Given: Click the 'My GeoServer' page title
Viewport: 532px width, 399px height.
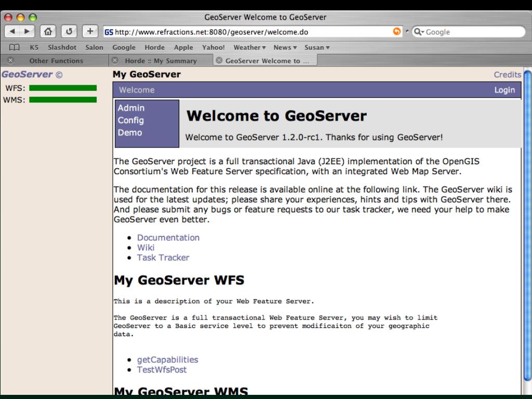Looking at the screenshot, I should (147, 74).
